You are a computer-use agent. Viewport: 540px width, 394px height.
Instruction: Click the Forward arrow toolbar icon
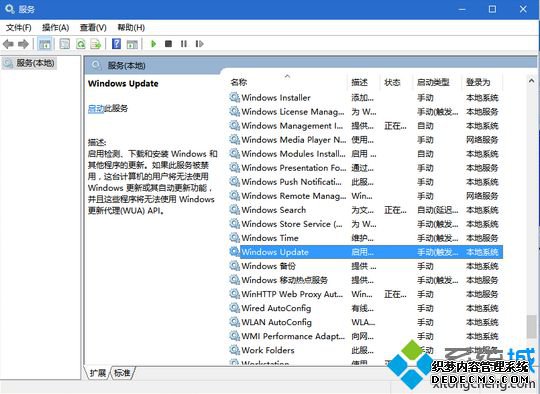(x=23, y=44)
